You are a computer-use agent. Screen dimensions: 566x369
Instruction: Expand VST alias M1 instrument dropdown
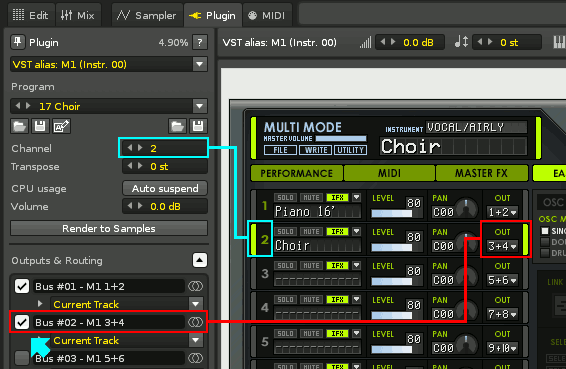(x=199, y=64)
